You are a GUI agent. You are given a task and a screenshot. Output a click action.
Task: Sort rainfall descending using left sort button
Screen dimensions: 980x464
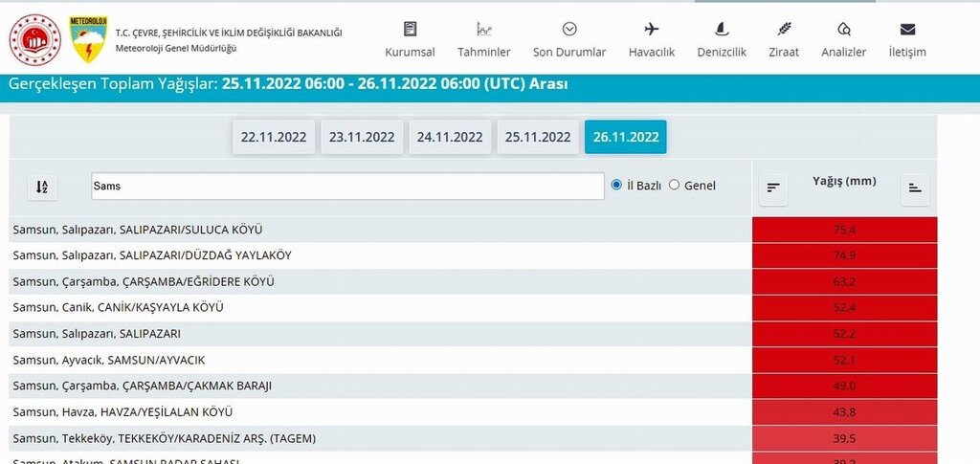tap(773, 188)
